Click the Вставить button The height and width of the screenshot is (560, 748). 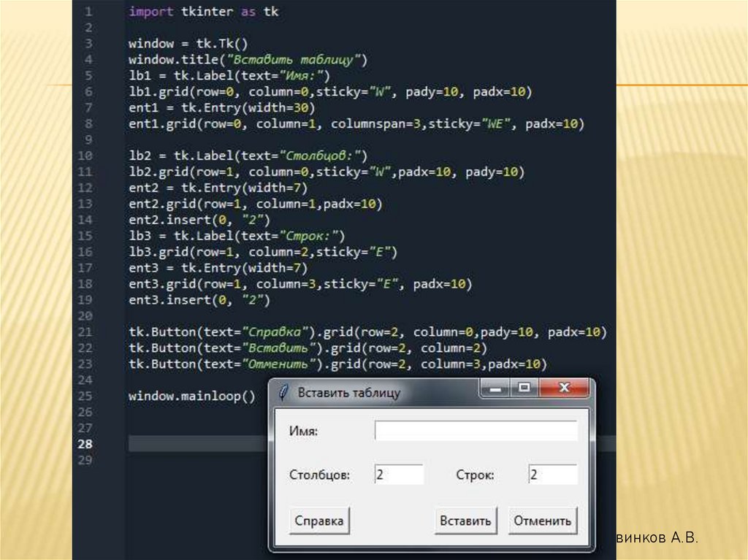coord(465,521)
